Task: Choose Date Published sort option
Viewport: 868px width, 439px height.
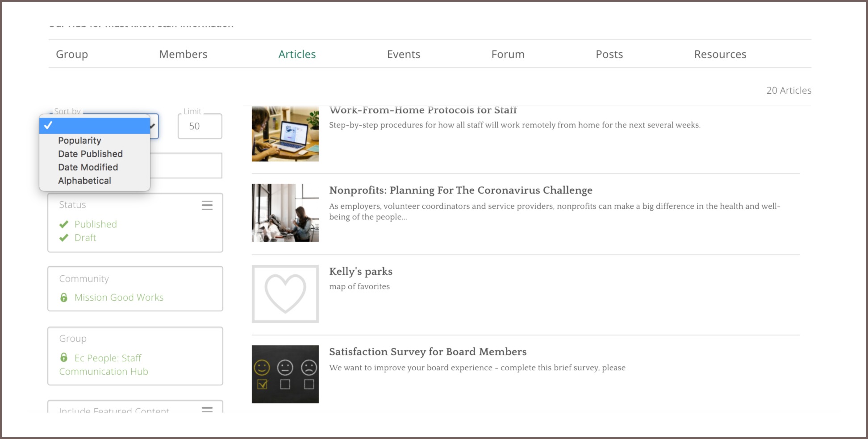Action: point(90,154)
